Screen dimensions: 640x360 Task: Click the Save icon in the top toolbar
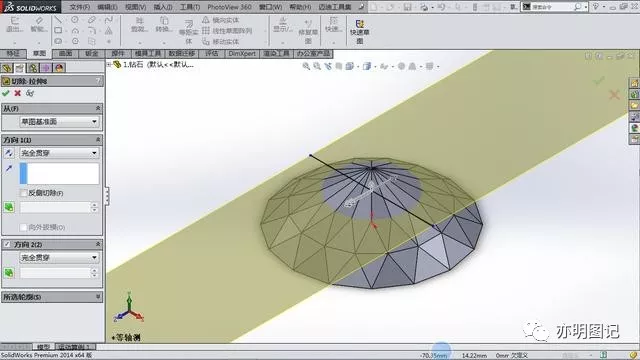[x=407, y=7]
